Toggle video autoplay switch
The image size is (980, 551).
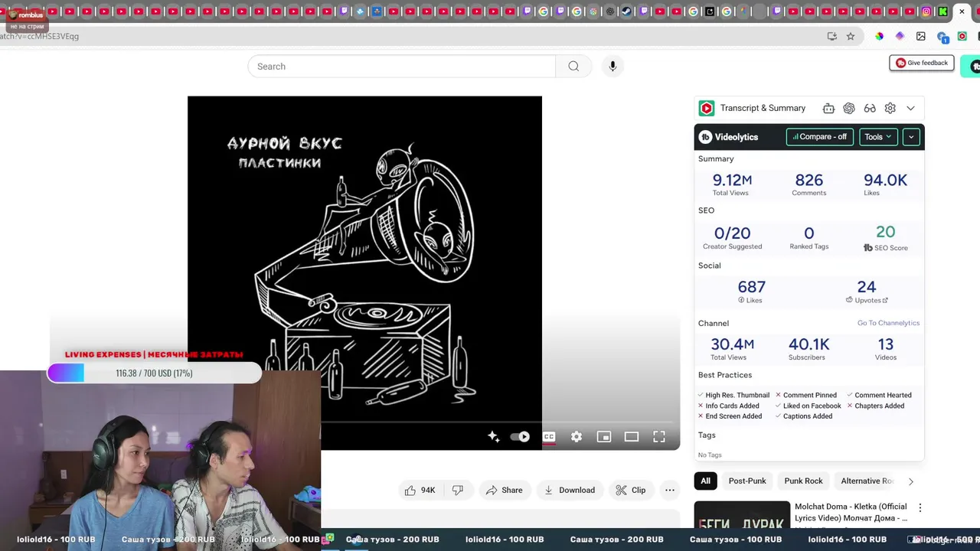520,436
